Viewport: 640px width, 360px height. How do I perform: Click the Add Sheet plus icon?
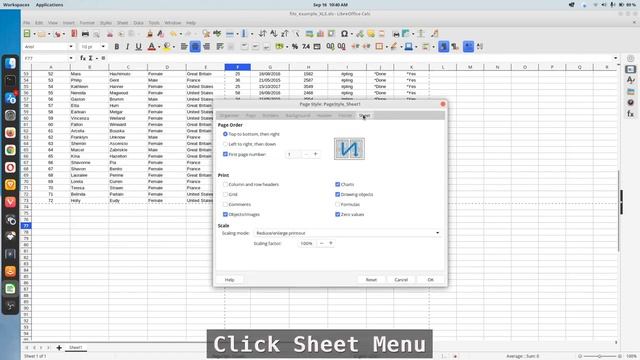click(59, 347)
